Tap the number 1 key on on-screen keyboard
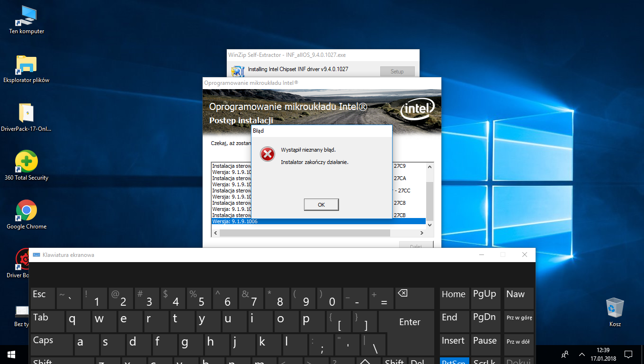This screenshot has width=644, height=364. tap(95, 299)
